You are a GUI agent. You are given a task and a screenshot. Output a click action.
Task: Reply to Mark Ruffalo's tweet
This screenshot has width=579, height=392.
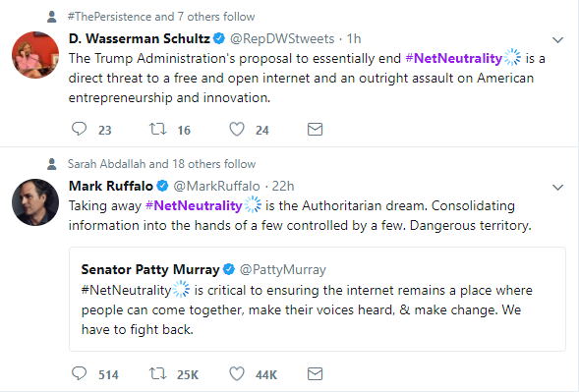[79, 374]
